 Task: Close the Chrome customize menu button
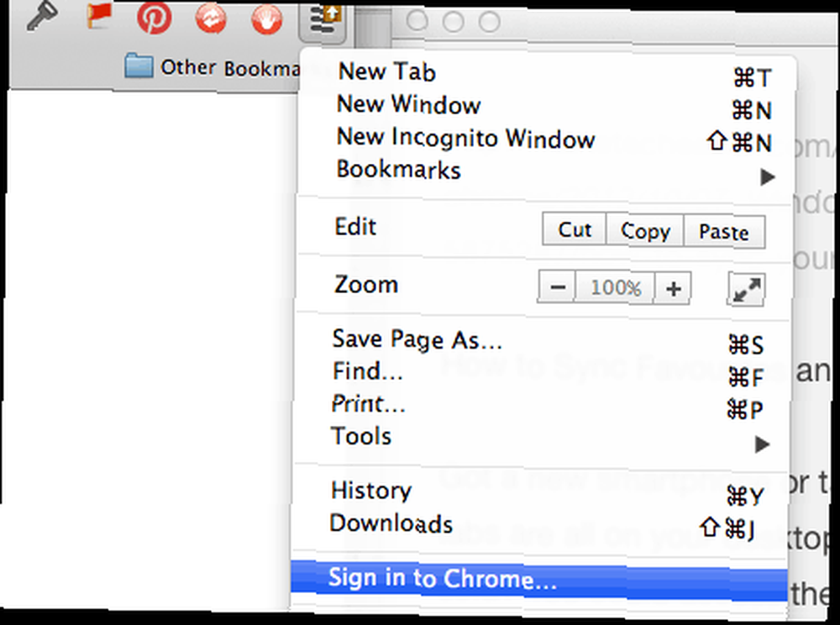click(323, 22)
